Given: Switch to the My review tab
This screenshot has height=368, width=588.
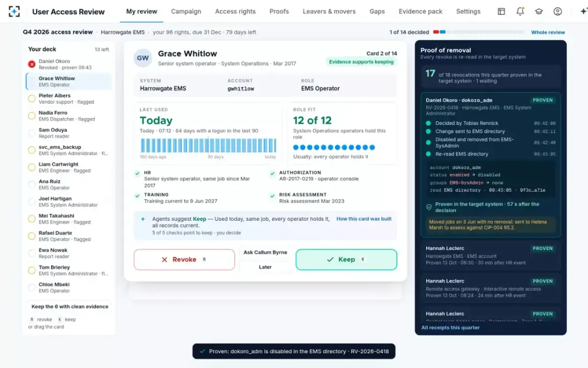Looking at the screenshot, I should 142,11.
